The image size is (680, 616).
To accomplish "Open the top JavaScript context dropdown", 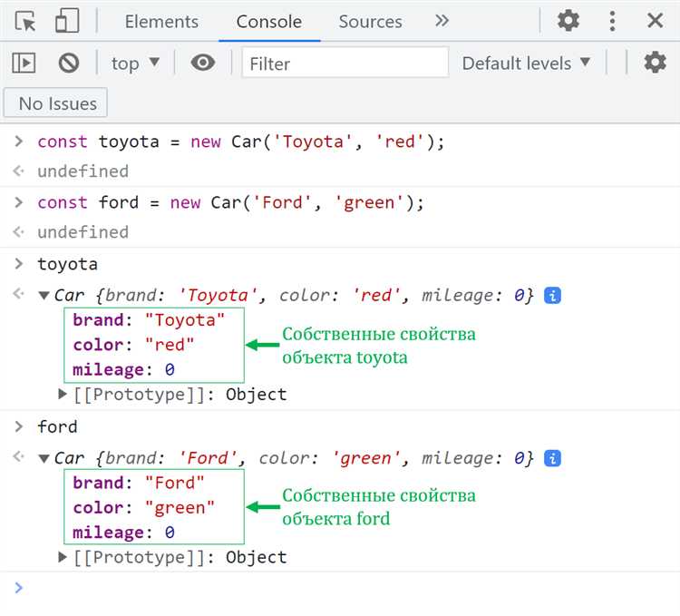I will 135,64.
